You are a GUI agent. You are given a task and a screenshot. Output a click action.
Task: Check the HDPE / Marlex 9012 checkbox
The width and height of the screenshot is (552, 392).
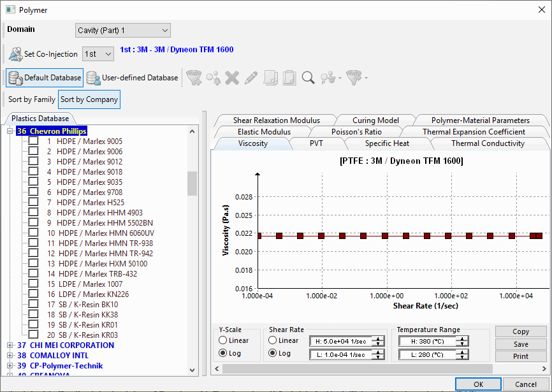[x=33, y=161]
